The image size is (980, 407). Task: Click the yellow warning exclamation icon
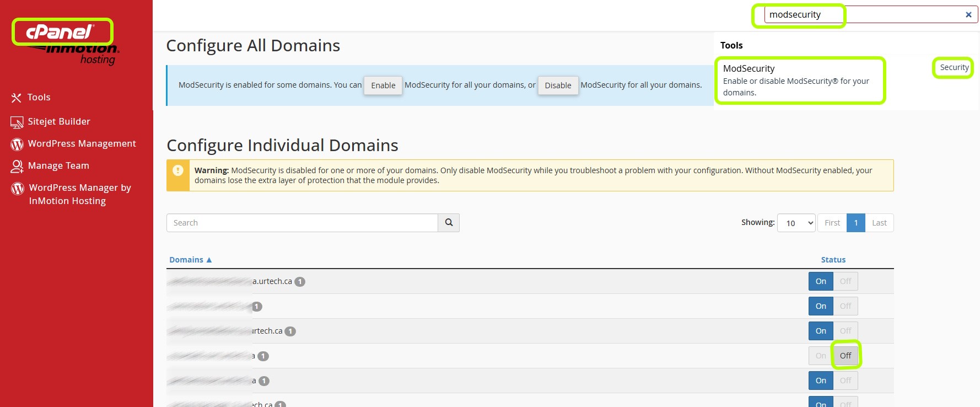pos(178,170)
